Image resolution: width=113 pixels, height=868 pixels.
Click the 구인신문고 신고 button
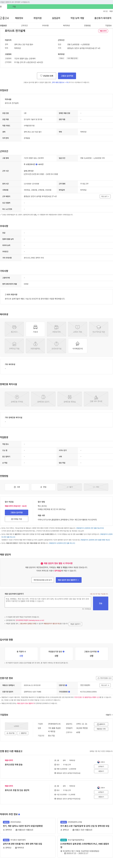105,678
